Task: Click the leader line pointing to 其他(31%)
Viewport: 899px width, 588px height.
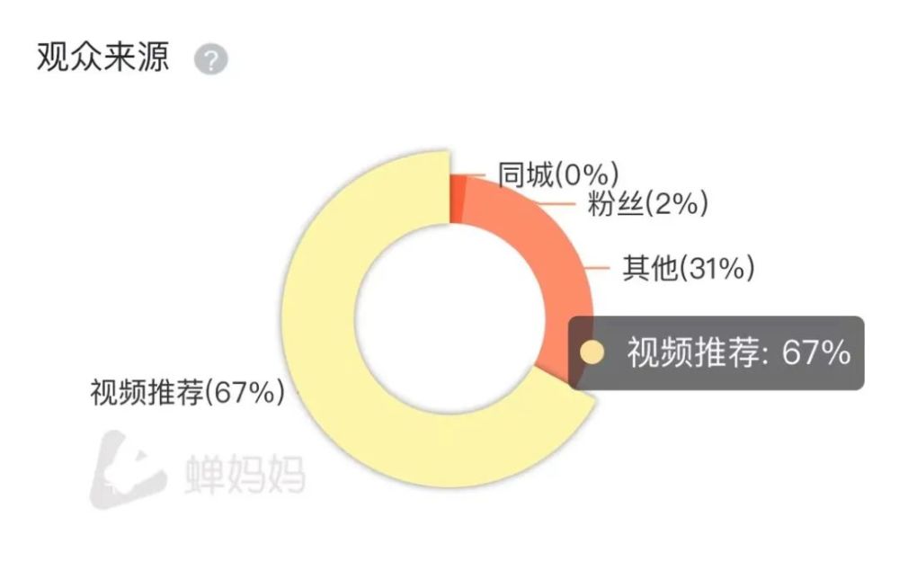Action: [x=598, y=268]
